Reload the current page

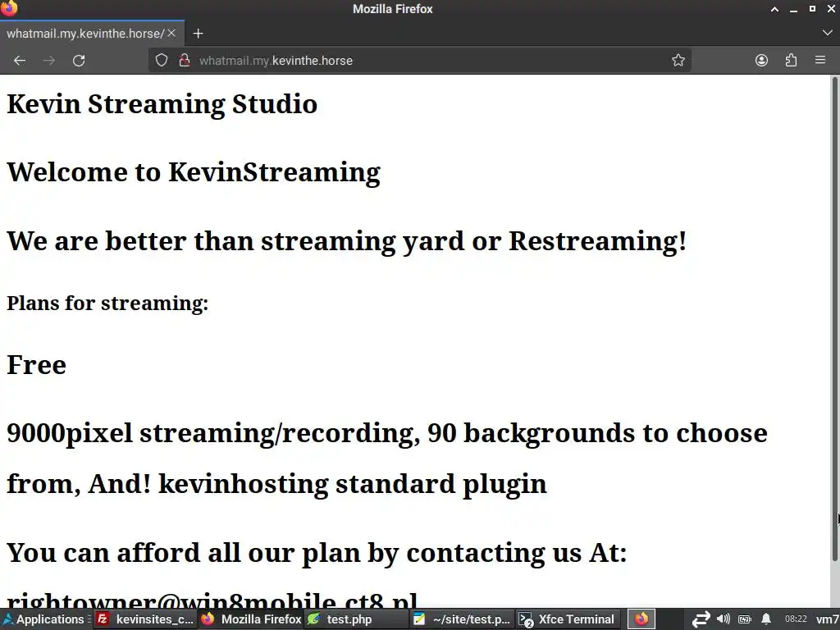click(79, 61)
